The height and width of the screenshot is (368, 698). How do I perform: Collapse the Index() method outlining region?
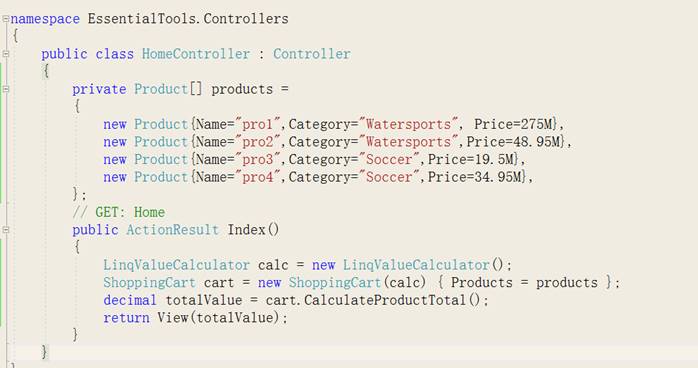(x=5, y=230)
